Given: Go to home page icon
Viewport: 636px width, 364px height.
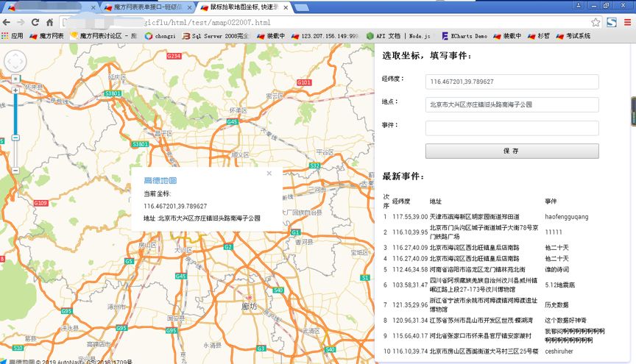Looking at the screenshot, I should (49, 22).
